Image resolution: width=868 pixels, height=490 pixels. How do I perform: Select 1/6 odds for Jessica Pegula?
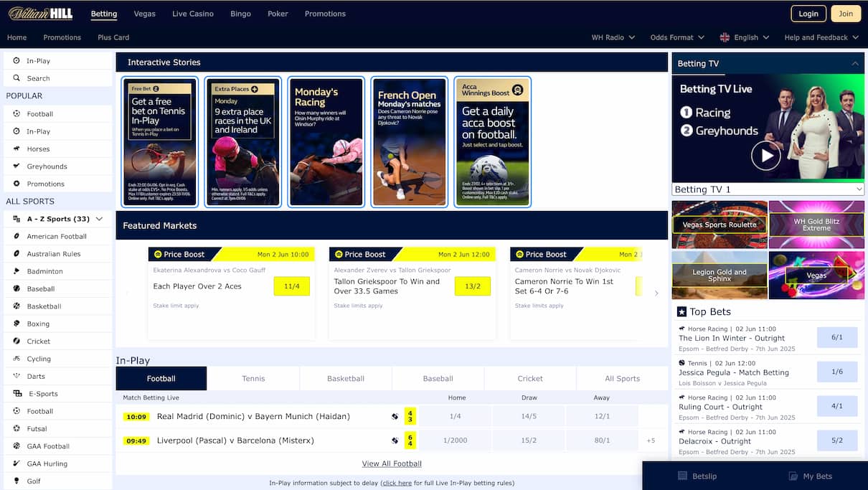(x=837, y=372)
